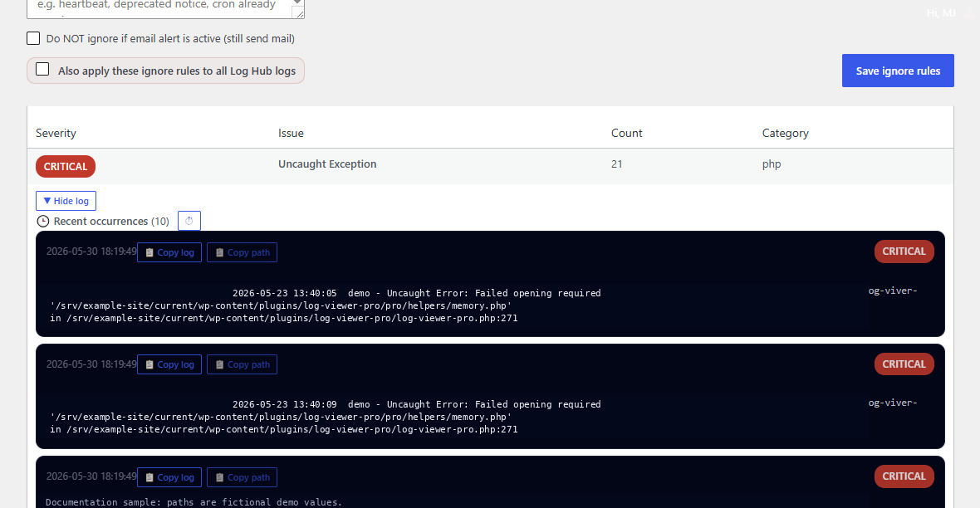The height and width of the screenshot is (508, 980).
Task: Click 'Hi, MJ' greeting at top right
Action: click(x=941, y=13)
